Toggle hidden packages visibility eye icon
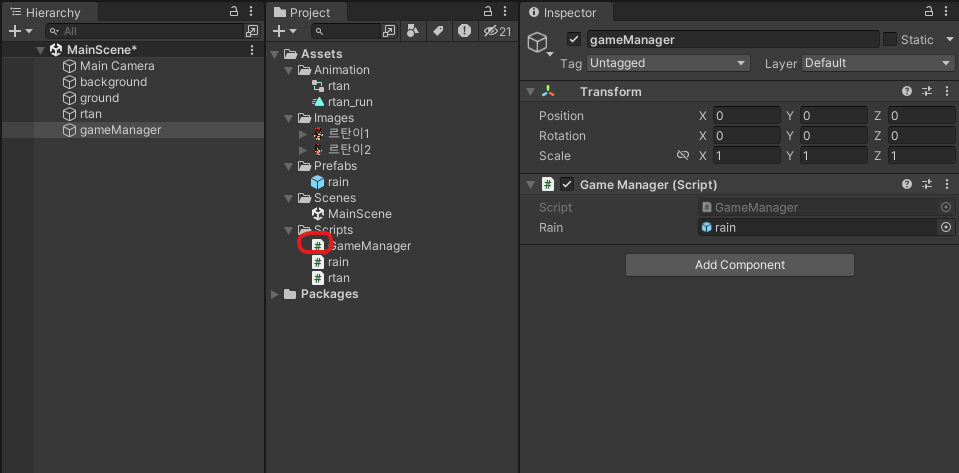This screenshot has width=959, height=473. pos(497,31)
